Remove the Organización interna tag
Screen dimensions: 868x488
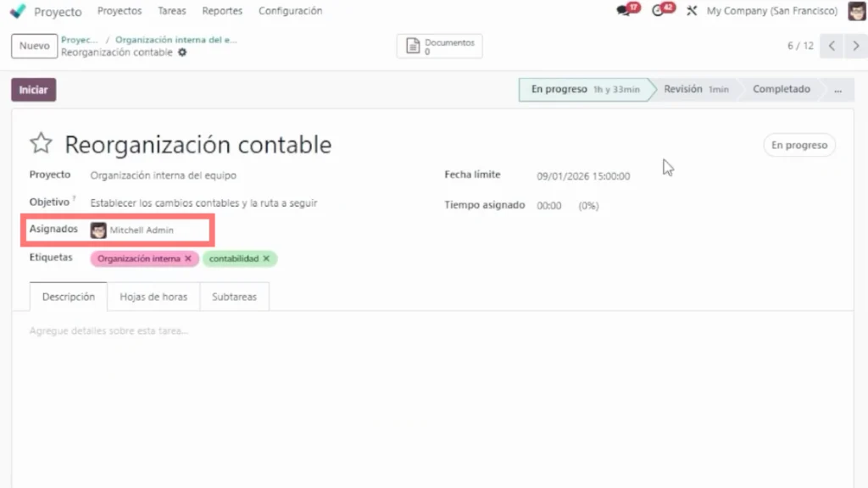click(188, 258)
